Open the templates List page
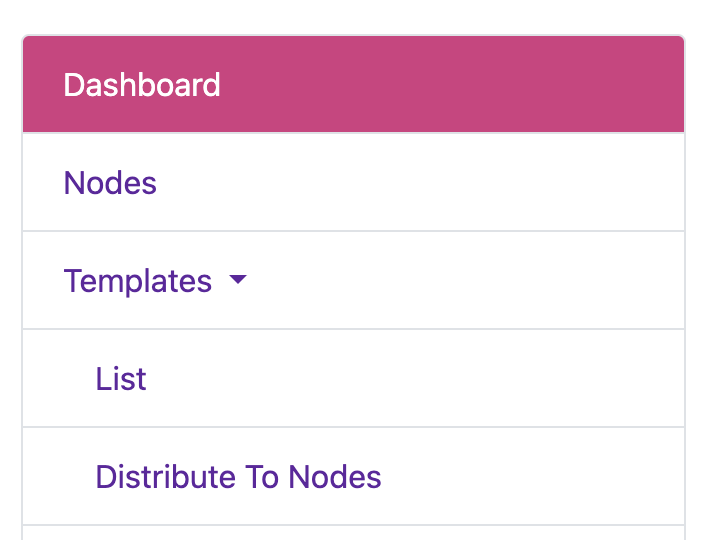 tap(121, 379)
